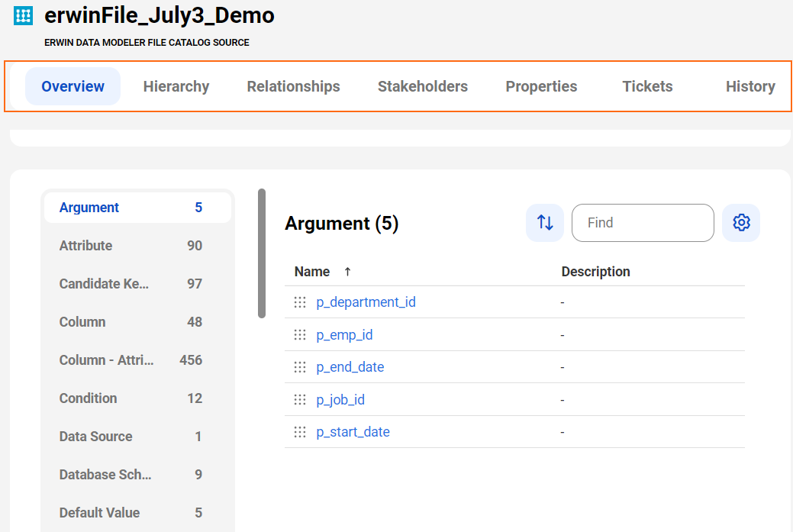Open the p_emp_id argument link
Image resolution: width=793 pixels, height=532 pixels.
[x=344, y=335]
